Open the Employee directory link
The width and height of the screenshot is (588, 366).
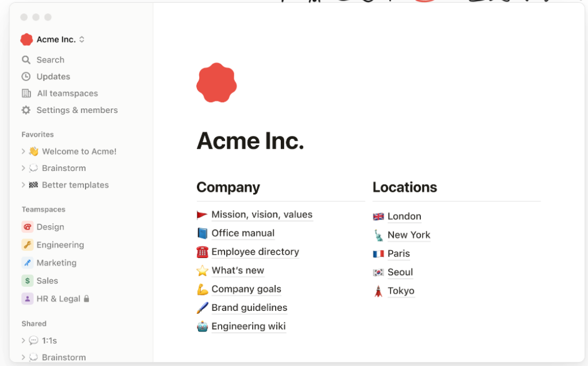(255, 252)
